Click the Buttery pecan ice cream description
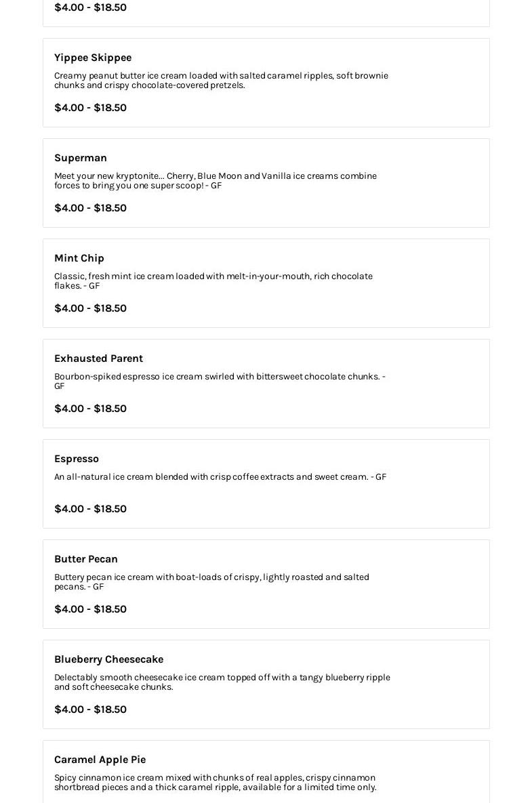The image size is (532, 803). pyautogui.click(x=211, y=581)
